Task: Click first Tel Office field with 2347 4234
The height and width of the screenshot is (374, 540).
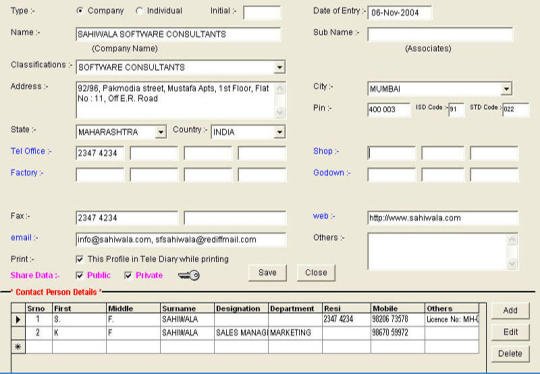Action: click(x=100, y=153)
